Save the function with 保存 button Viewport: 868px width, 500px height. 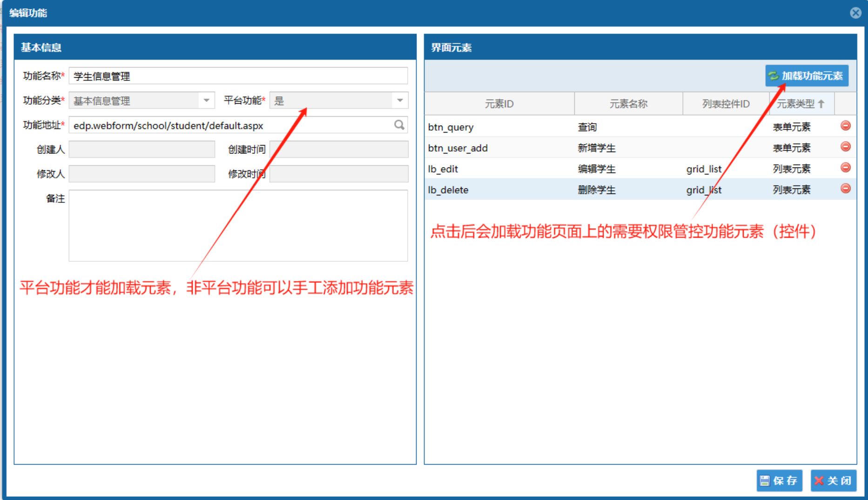[x=779, y=480]
